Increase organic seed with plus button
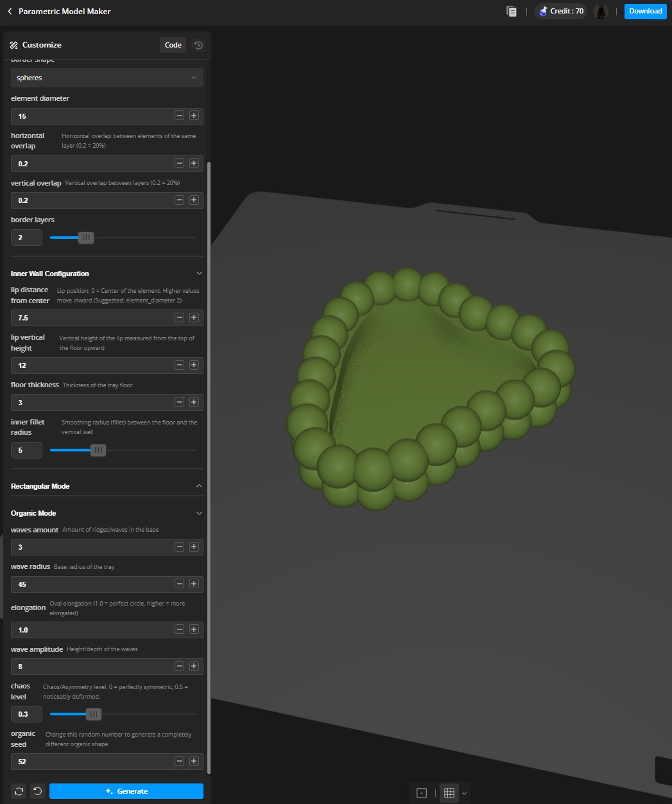672x804 pixels. point(194,762)
